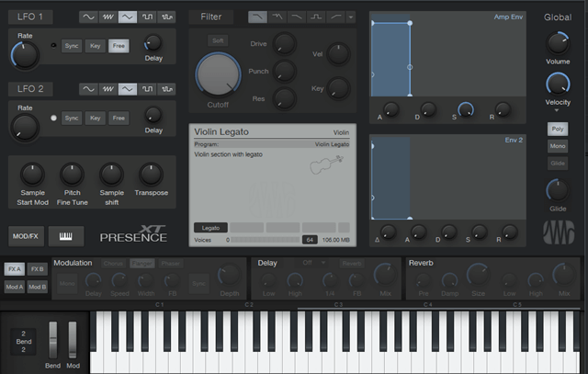Click the filter Drive knob
The image size is (588, 374).
tap(284, 43)
